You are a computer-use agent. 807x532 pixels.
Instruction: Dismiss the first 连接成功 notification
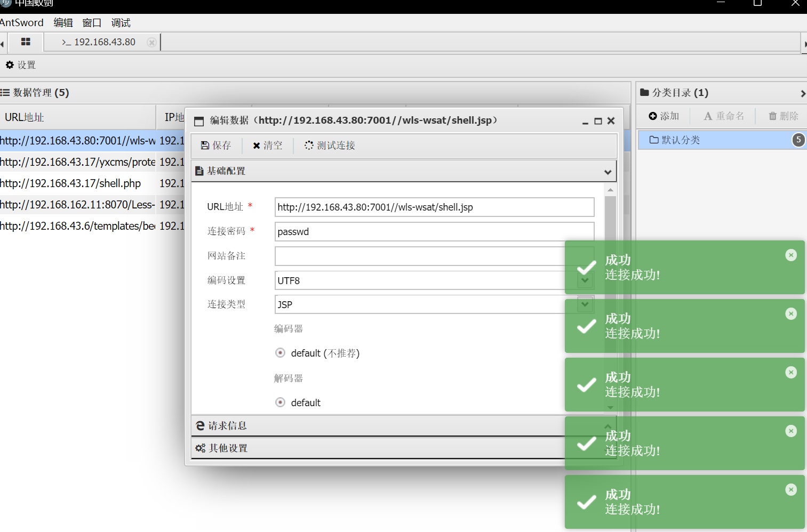[791, 255]
